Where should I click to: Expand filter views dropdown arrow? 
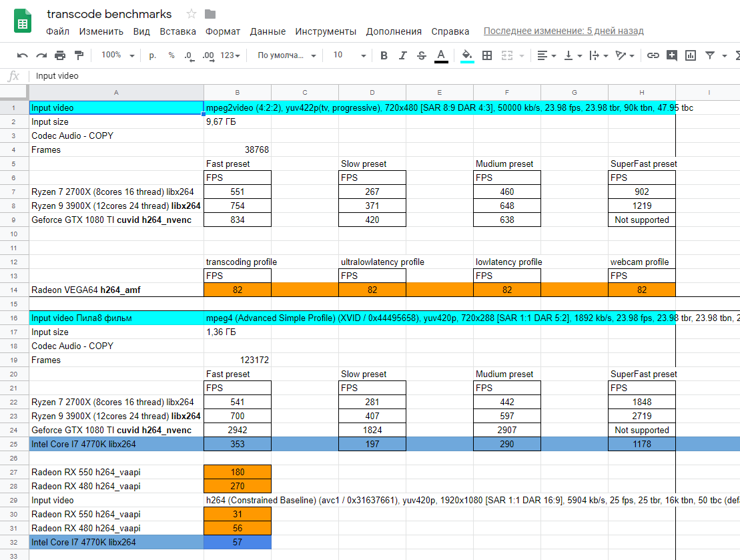(x=725, y=55)
